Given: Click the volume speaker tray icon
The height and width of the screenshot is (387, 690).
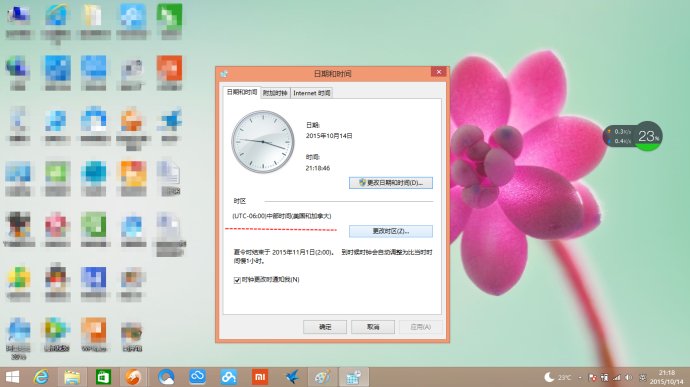Looking at the screenshot, I should (x=628, y=377).
